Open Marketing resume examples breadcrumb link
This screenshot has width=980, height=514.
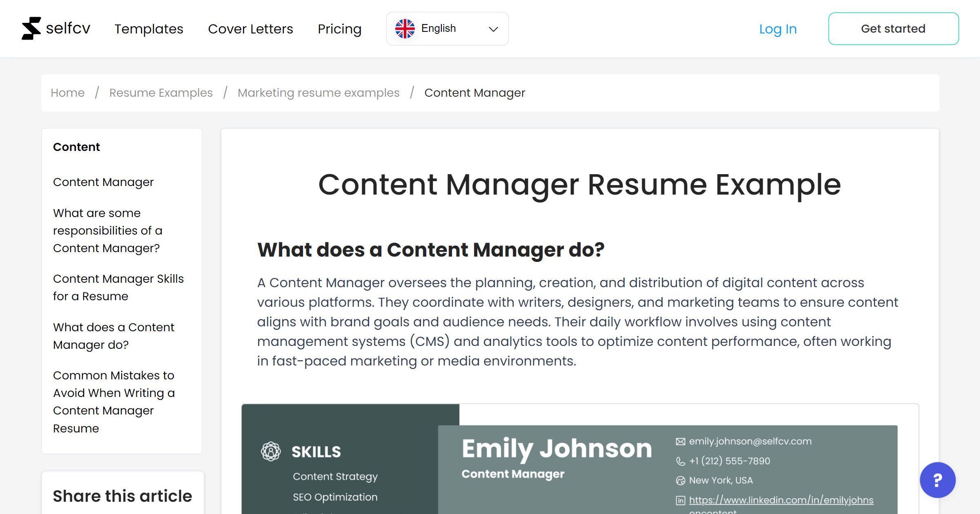[x=318, y=93]
